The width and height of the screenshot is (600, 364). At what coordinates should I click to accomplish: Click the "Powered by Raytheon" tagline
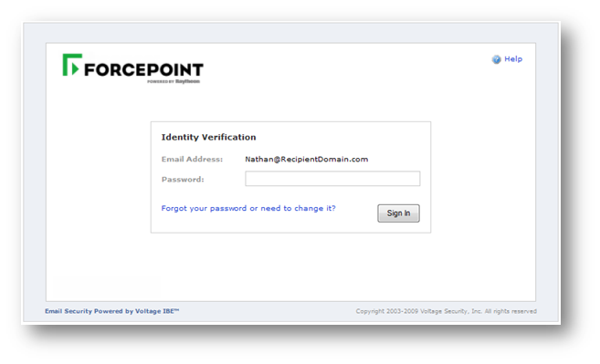(174, 81)
